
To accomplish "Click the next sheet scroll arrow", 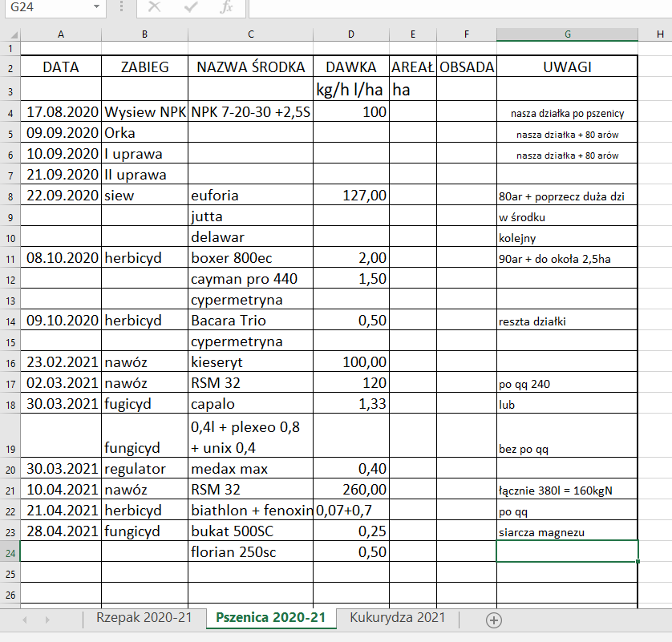I will coord(47,620).
